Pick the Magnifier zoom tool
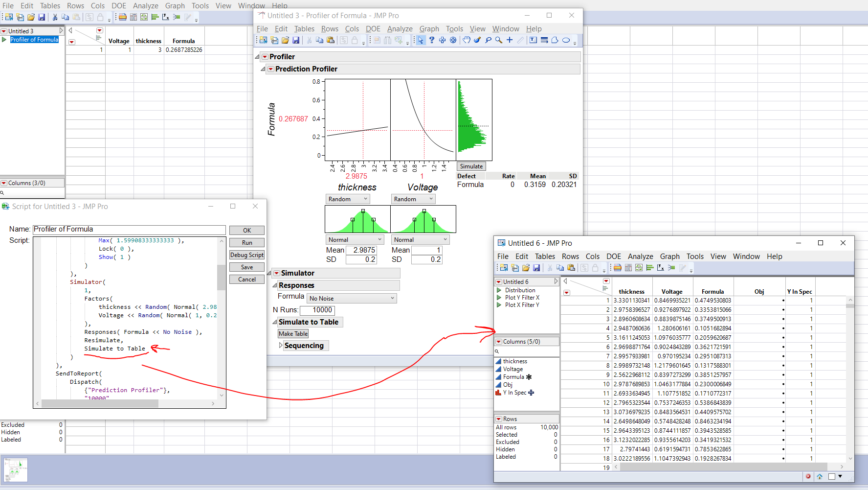Screen dimensions: 868x490 click(498, 40)
